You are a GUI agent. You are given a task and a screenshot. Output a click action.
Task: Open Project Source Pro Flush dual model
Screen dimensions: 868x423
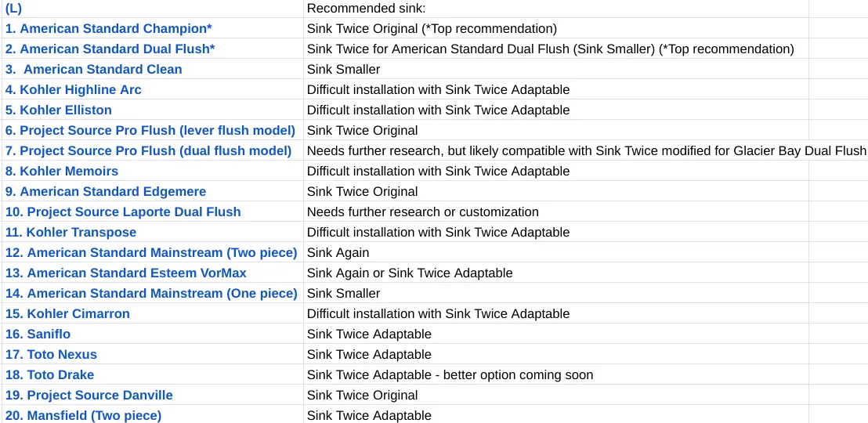click(x=148, y=151)
